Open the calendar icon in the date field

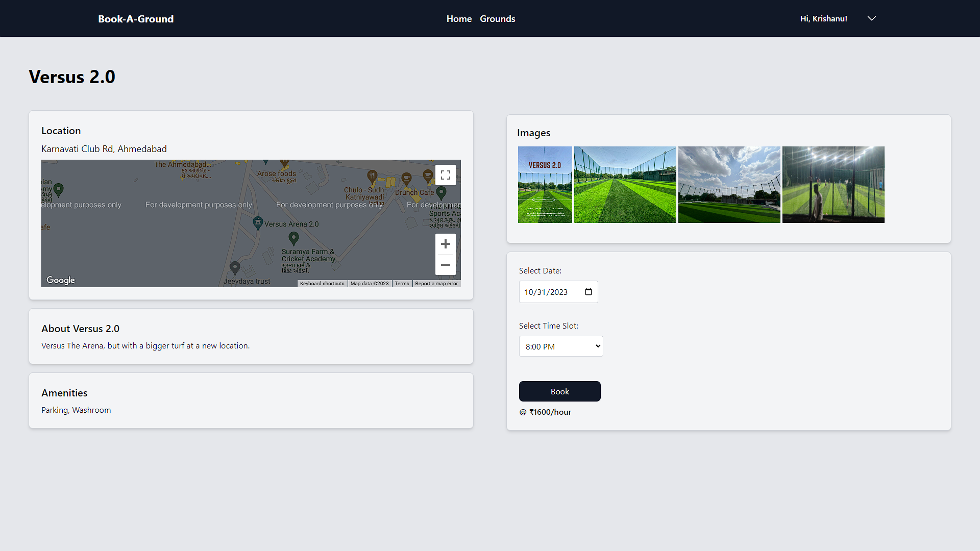(587, 291)
